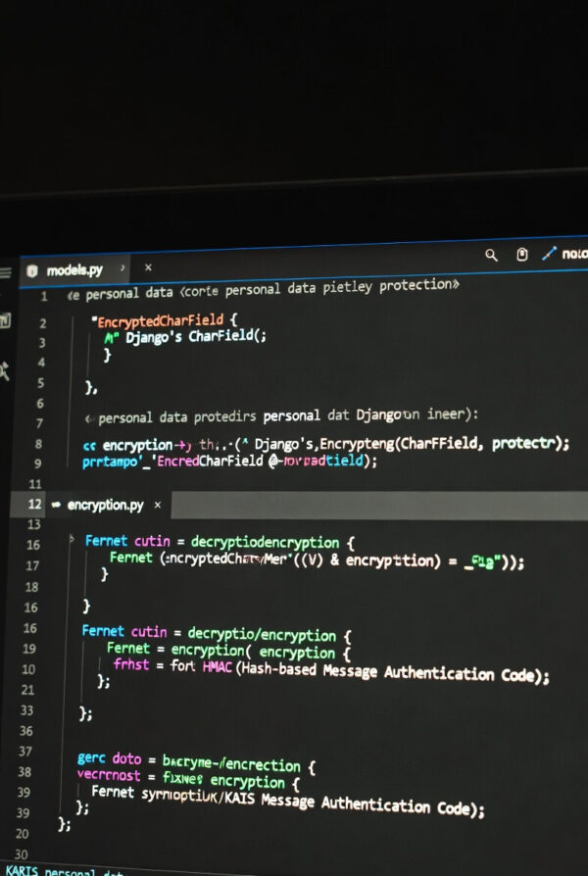Screen dimensions: 588x876
Task: Click the 'Djangoun ineer):' comment text on line 7
Action: pos(416,414)
